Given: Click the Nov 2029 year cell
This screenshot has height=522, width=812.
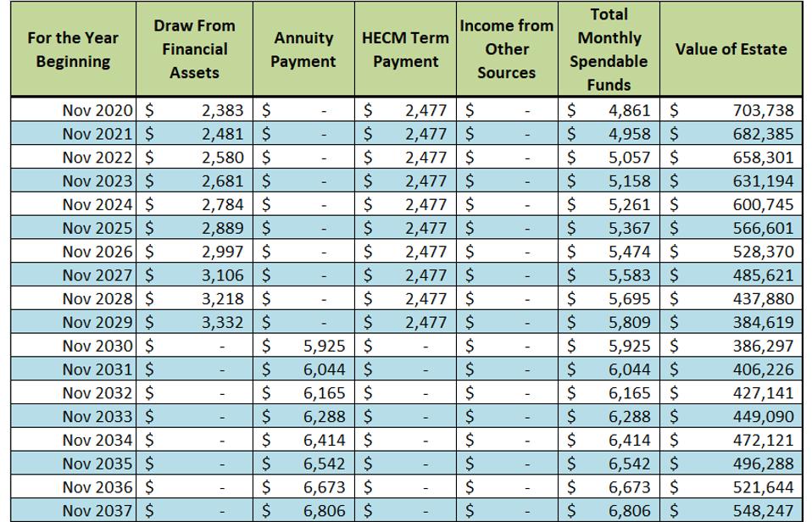Looking at the screenshot, I should point(97,322).
